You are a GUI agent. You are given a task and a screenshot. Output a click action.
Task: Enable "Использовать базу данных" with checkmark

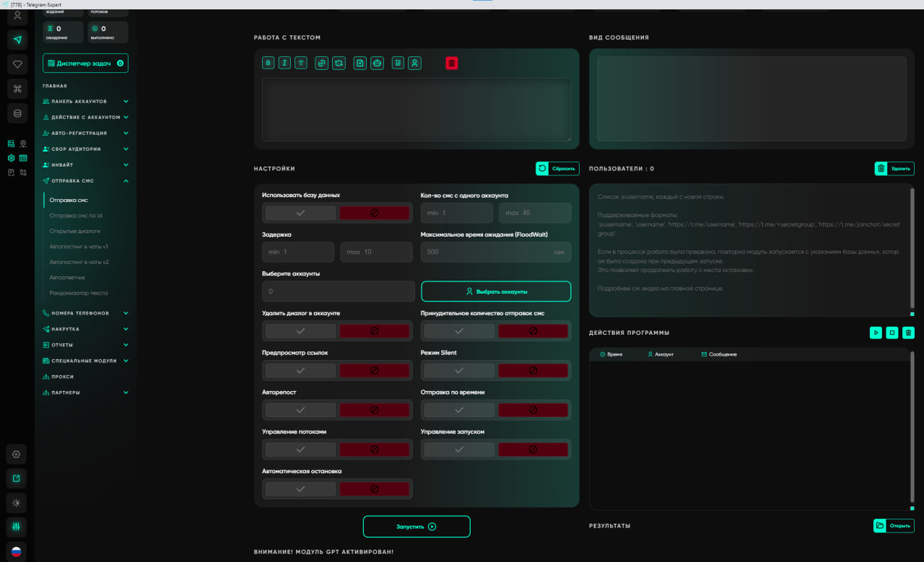coord(300,213)
